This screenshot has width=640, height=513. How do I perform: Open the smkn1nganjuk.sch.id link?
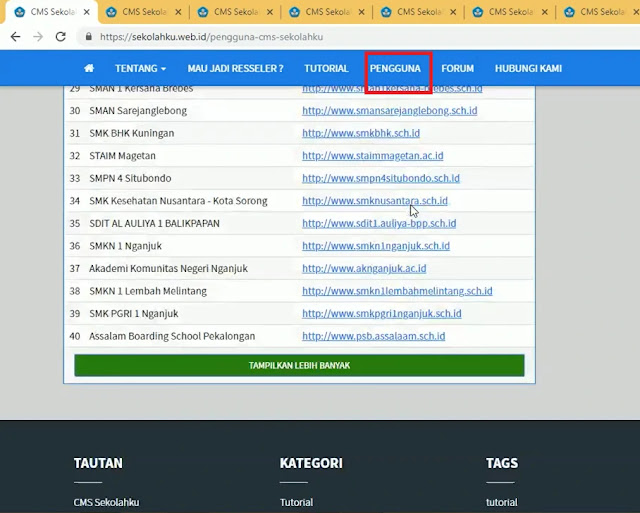pos(376,246)
